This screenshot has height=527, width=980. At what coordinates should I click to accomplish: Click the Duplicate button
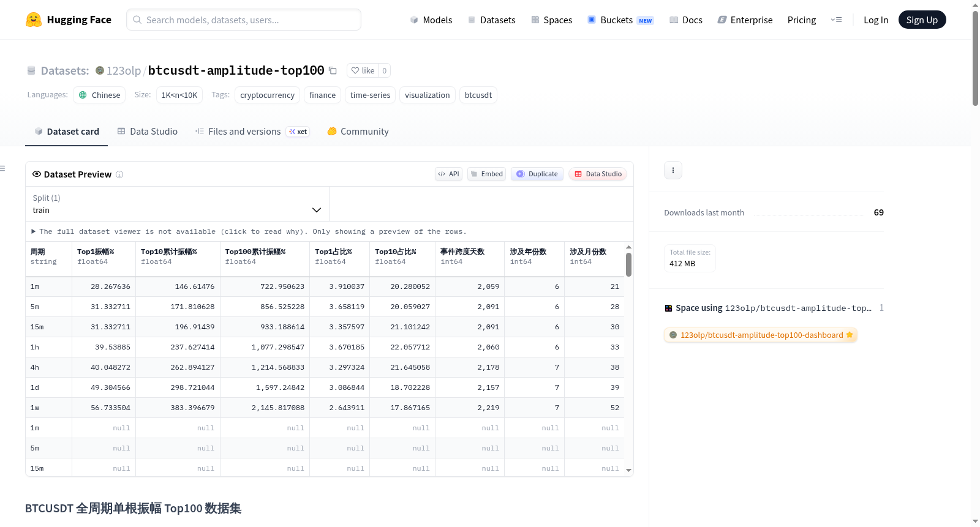coord(537,174)
